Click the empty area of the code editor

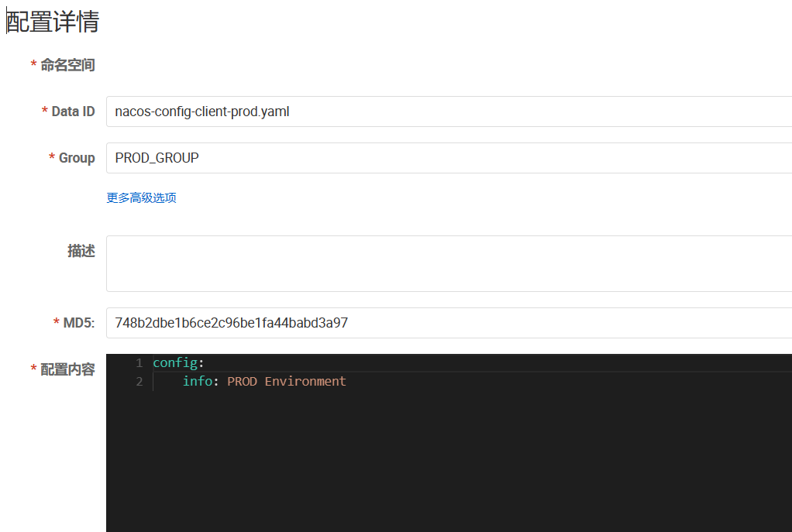449,465
